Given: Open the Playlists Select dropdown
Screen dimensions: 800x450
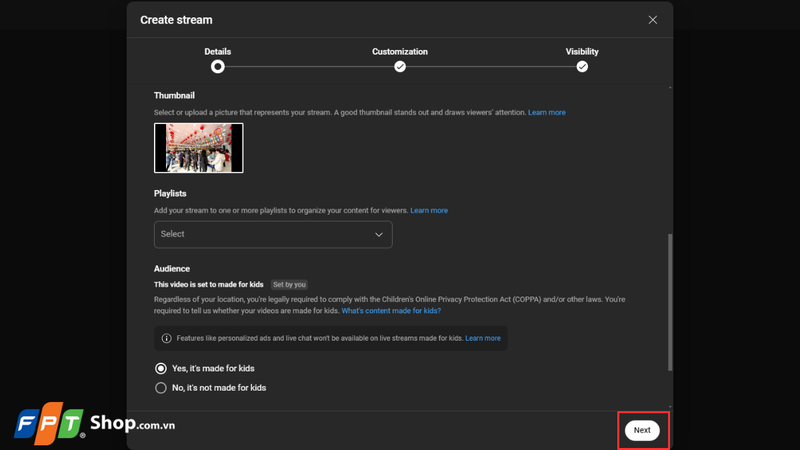Looking at the screenshot, I should [x=273, y=234].
